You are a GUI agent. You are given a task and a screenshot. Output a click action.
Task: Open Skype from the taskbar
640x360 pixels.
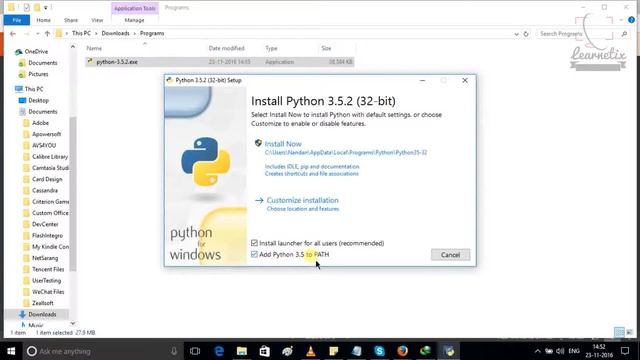(x=379, y=351)
